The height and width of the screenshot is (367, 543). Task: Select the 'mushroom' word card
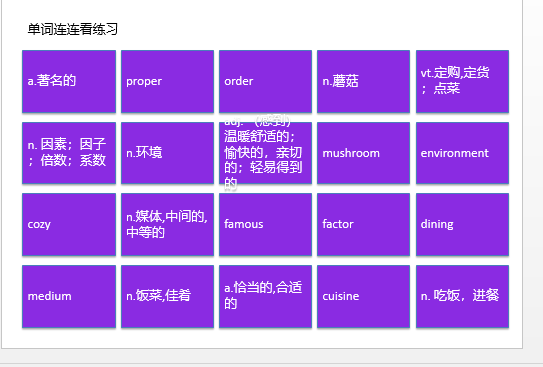(x=363, y=153)
